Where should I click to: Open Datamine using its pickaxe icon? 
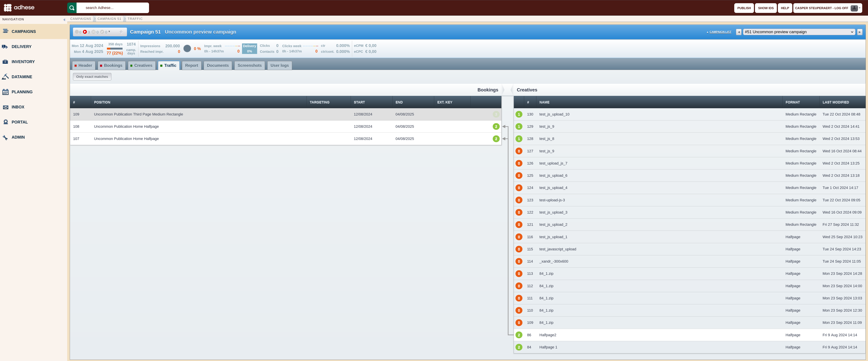tap(5, 77)
